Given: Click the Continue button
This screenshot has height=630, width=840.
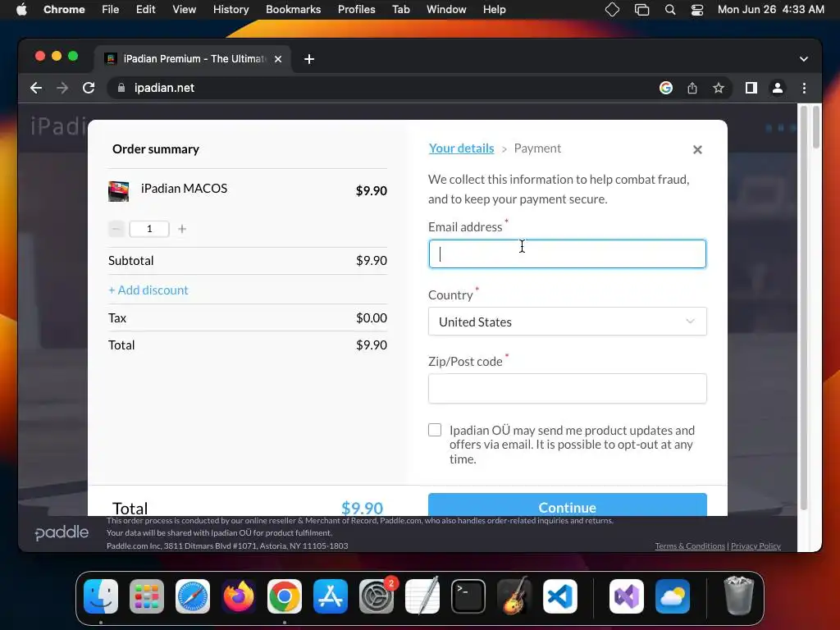Looking at the screenshot, I should click(568, 505).
